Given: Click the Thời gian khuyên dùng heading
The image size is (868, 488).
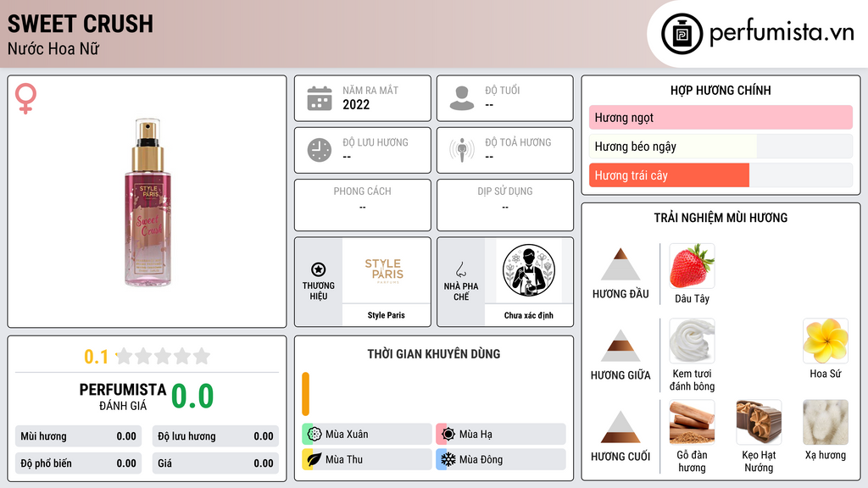Looking at the screenshot, I should (x=434, y=354).
